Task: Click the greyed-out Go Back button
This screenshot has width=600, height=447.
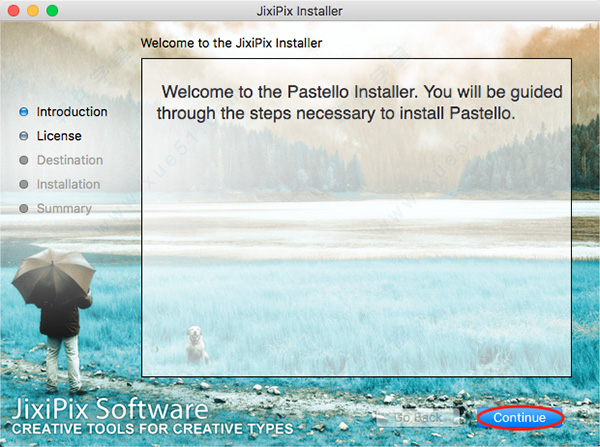Action: click(x=418, y=418)
